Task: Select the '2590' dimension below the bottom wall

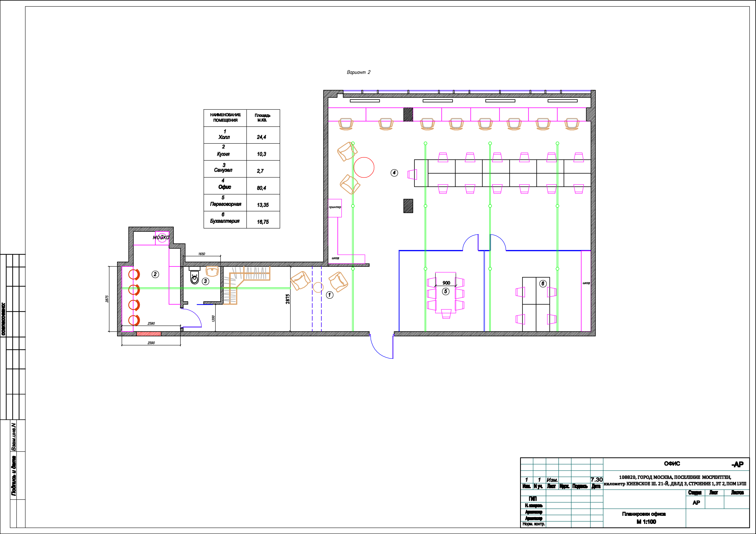Action: (151, 343)
